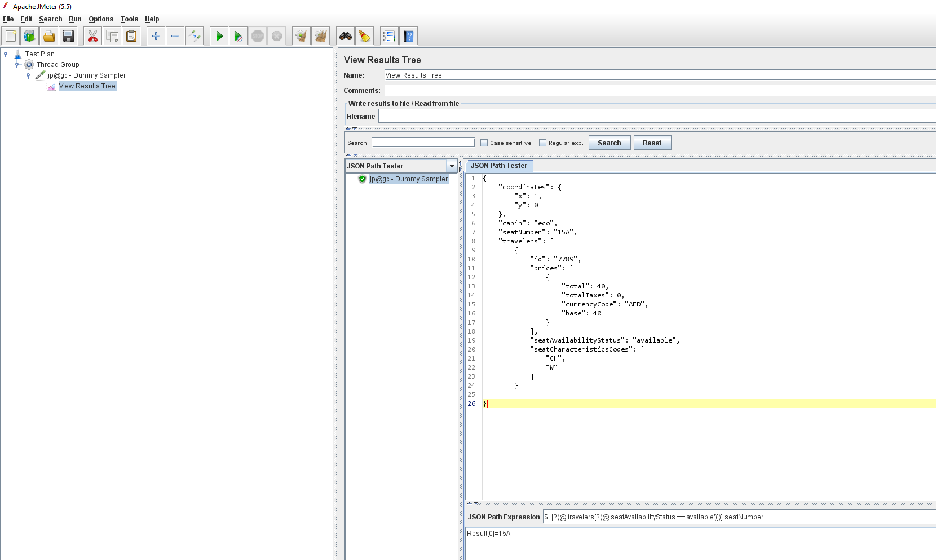Image resolution: width=936 pixels, height=560 pixels.
Task: Click the Thread Group gear icon
Action: point(29,65)
